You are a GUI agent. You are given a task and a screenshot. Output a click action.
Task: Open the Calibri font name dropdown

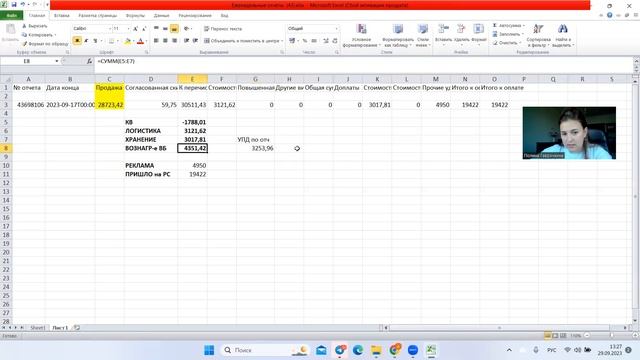(109, 29)
